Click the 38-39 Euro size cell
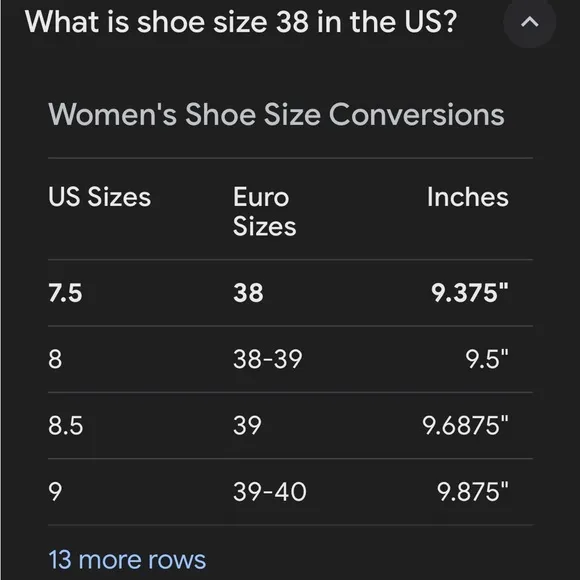This screenshot has width=580, height=580. click(267, 359)
